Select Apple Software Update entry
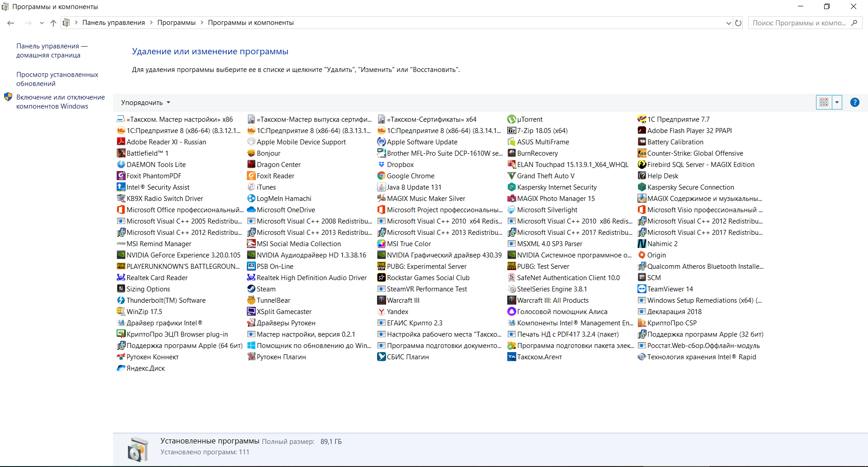The width and height of the screenshot is (868, 467). point(417,142)
